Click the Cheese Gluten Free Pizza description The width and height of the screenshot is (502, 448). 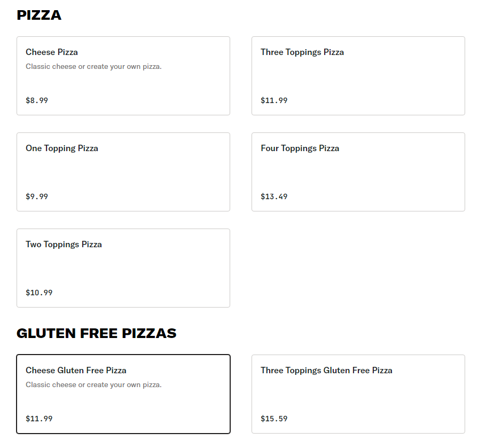93,385
